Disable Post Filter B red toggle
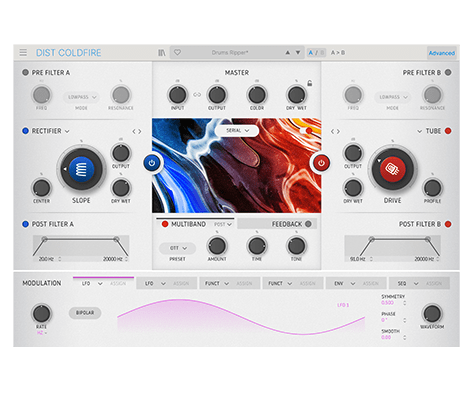 (448, 224)
